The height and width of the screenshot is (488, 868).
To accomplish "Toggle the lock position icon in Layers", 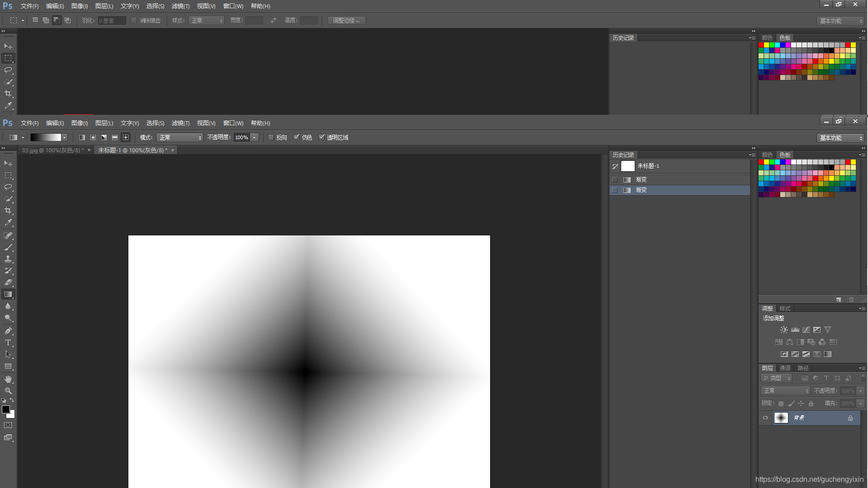I will click(x=801, y=404).
